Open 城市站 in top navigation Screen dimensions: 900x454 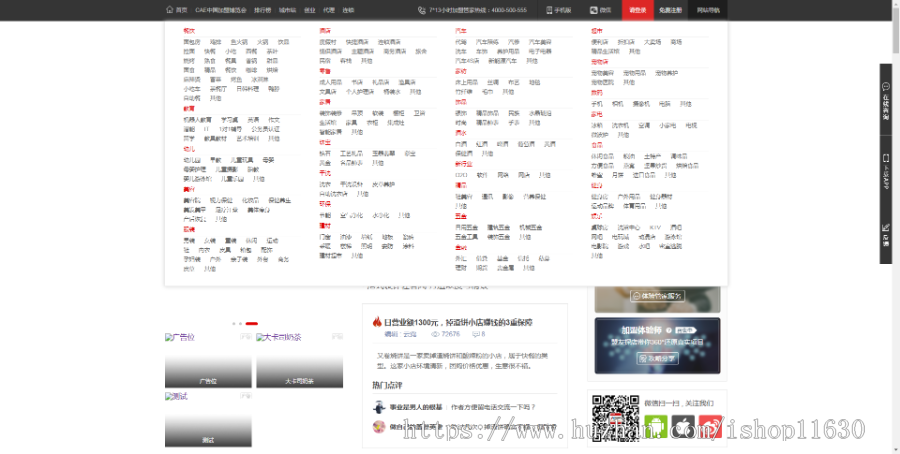pos(288,10)
